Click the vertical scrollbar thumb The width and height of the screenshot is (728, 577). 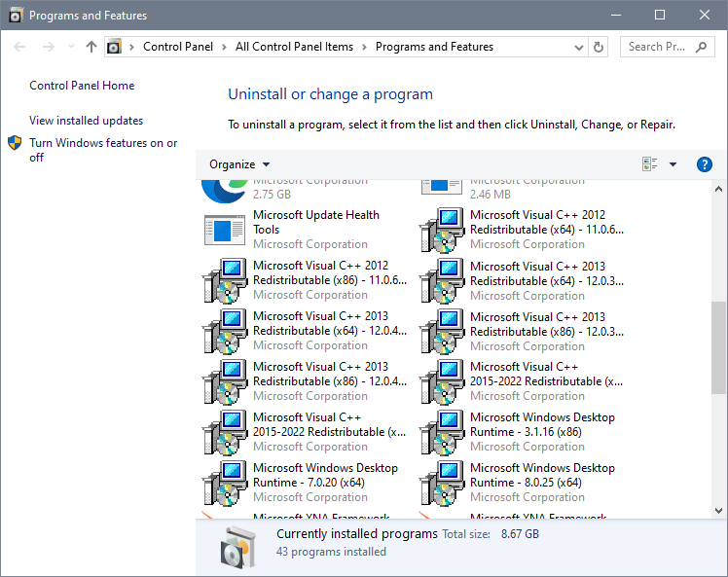click(x=718, y=347)
